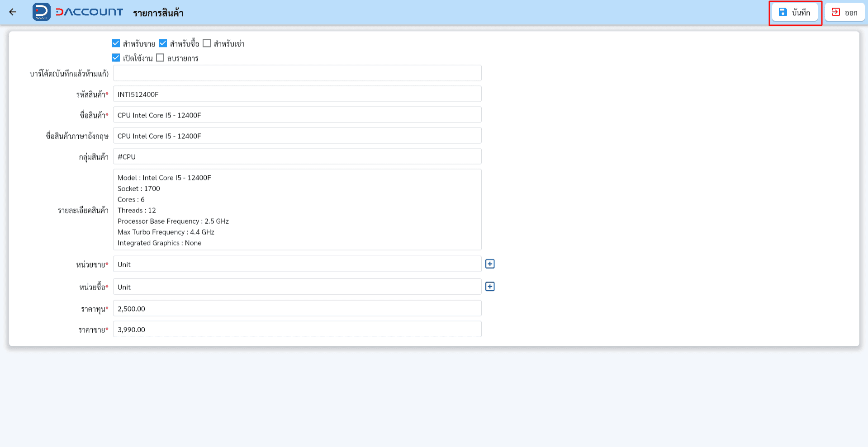Screen dimensions: 868x447
Task: Click the รายการสินค้า page title
Action: [x=158, y=13]
